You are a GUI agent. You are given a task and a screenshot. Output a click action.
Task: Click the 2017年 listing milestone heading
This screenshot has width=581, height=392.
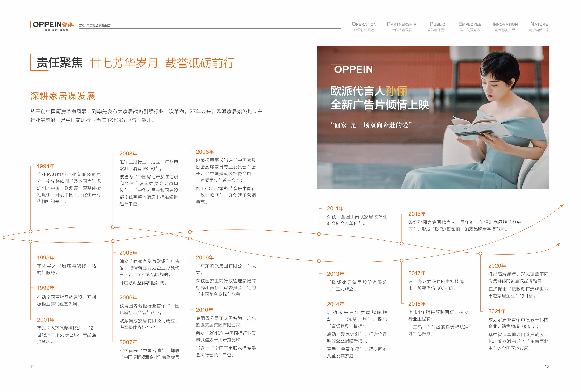[417, 273]
